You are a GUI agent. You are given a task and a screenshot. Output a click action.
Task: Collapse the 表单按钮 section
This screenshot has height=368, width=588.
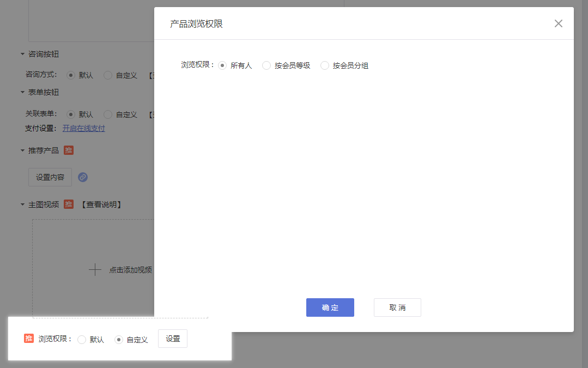pos(22,92)
